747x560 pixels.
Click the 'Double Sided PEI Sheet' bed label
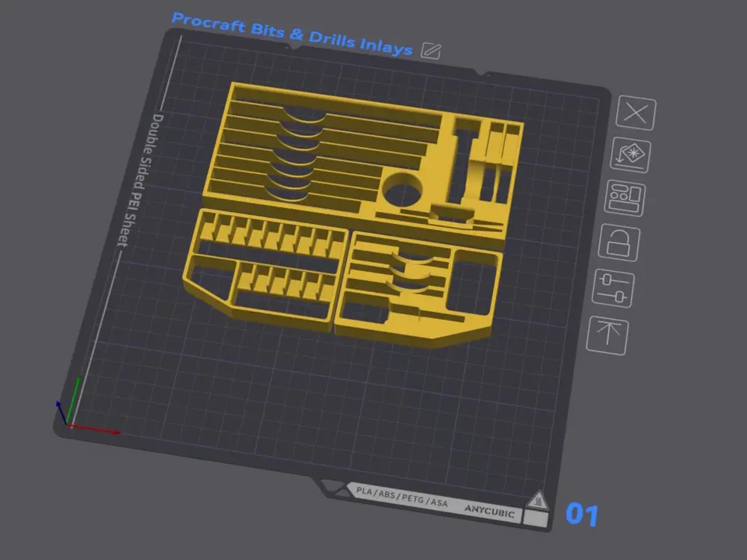(140, 180)
